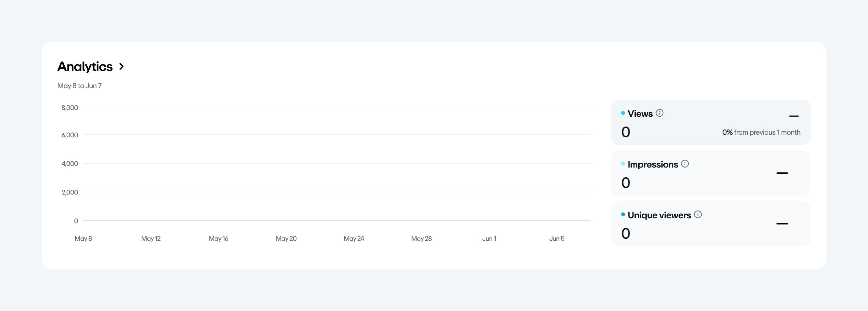868x311 pixels.
Task: Click the Jun 1 axis label
Action: 489,238
